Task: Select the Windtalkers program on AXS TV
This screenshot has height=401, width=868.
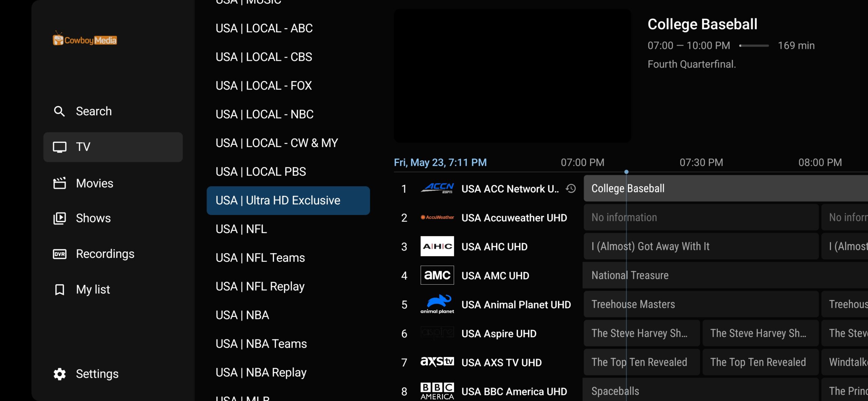Action: point(845,362)
